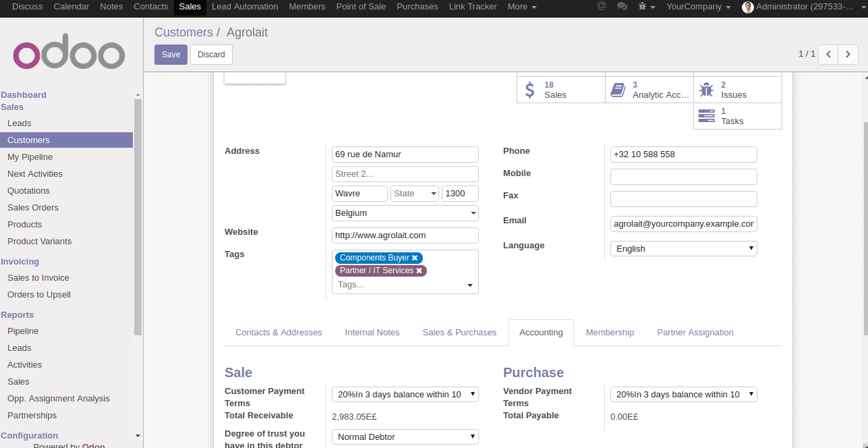Go to the previous customer record arrow
Image resolution: width=868 pixels, height=448 pixels.
(x=828, y=54)
